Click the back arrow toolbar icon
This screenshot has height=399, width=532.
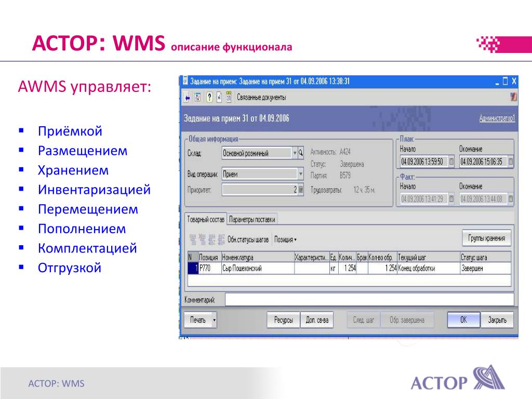(x=187, y=98)
